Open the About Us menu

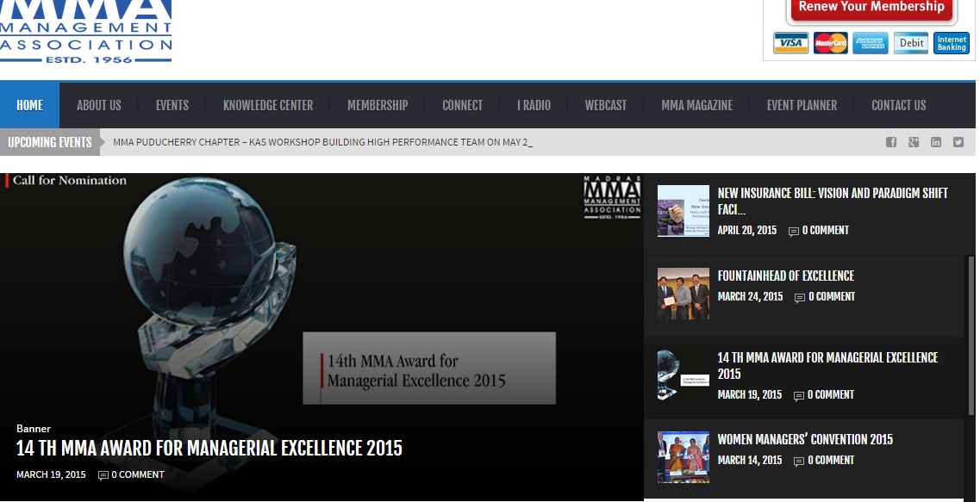click(x=99, y=105)
